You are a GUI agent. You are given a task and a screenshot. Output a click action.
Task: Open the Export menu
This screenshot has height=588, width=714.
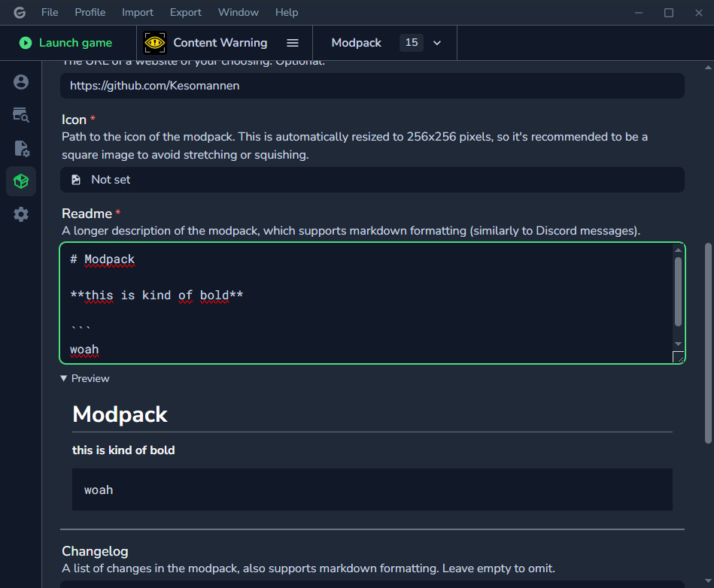tap(185, 12)
